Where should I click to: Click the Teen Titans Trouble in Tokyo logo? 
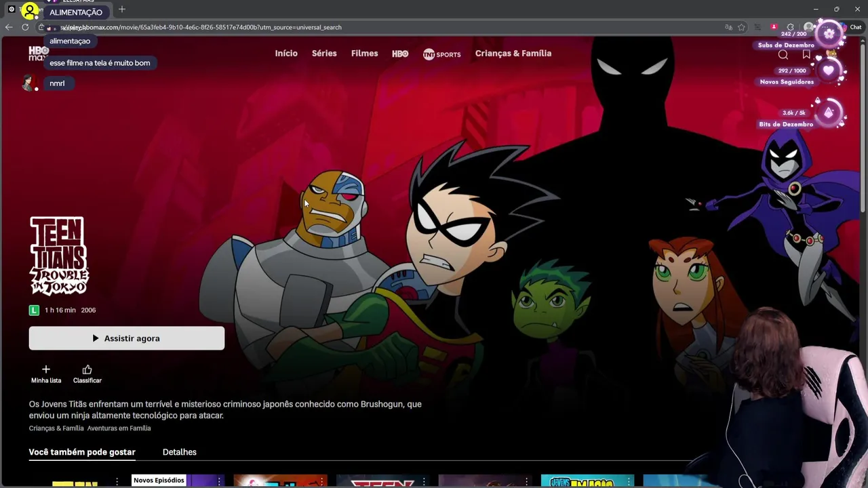[59, 256]
